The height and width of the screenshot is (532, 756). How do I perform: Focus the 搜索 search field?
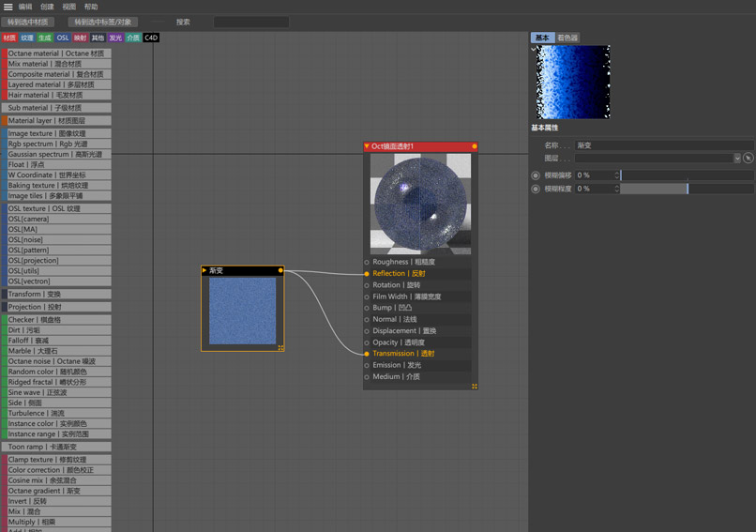pos(251,23)
